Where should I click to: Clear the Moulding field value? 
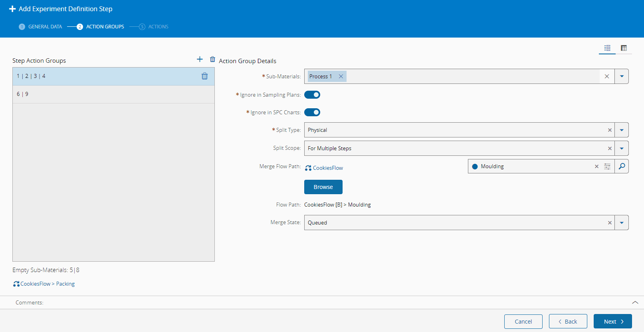[x=596, y=167]
